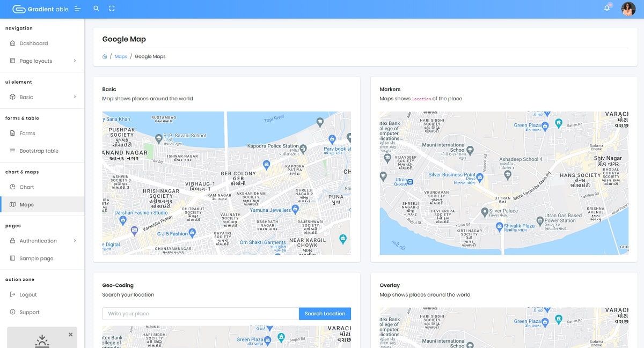Click Darshan Fashion Studio marker on Basic map
The width and height of the screenshot is (644, 348).
pyautogui.click(x=123, y=219)
